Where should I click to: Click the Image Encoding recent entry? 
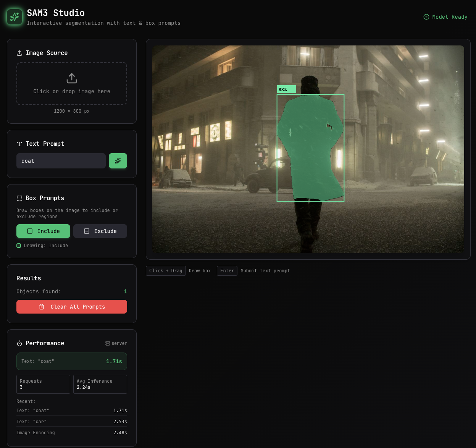(x=72, y=433)
